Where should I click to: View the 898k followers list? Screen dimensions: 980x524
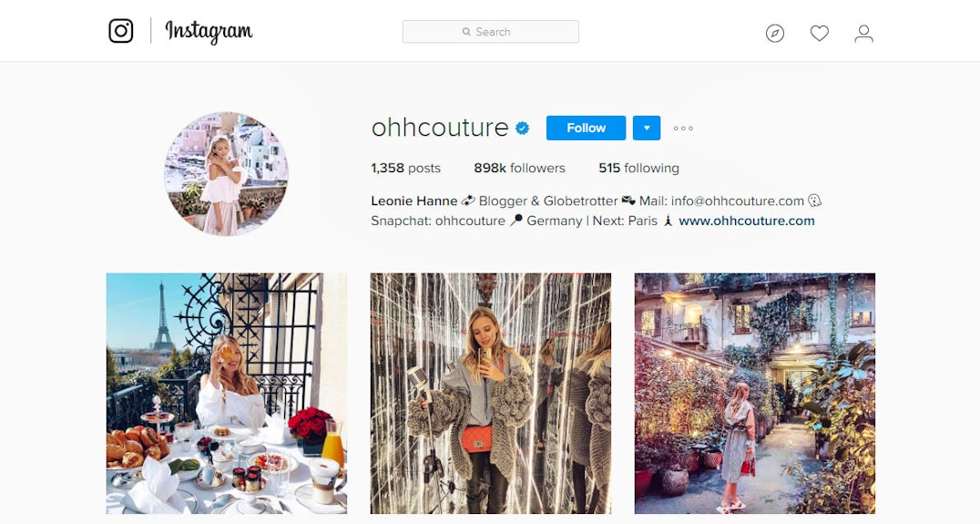pyautogui.click(x=519, y=169)
